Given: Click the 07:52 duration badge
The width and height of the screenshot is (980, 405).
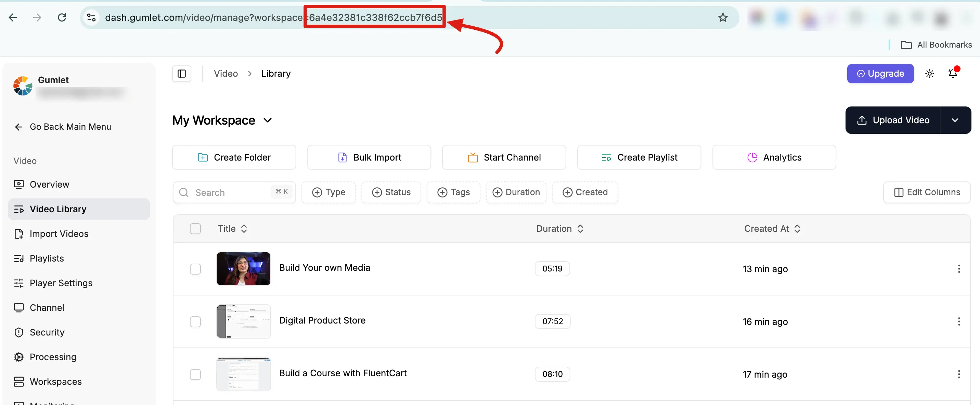Looking at the screenshot, I should pos(552,321).
